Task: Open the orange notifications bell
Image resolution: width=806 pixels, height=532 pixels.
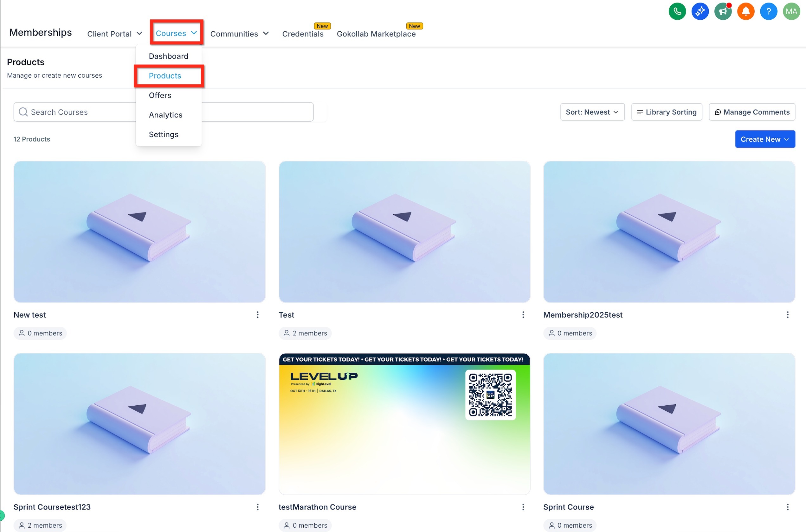Action: (745, 11)
